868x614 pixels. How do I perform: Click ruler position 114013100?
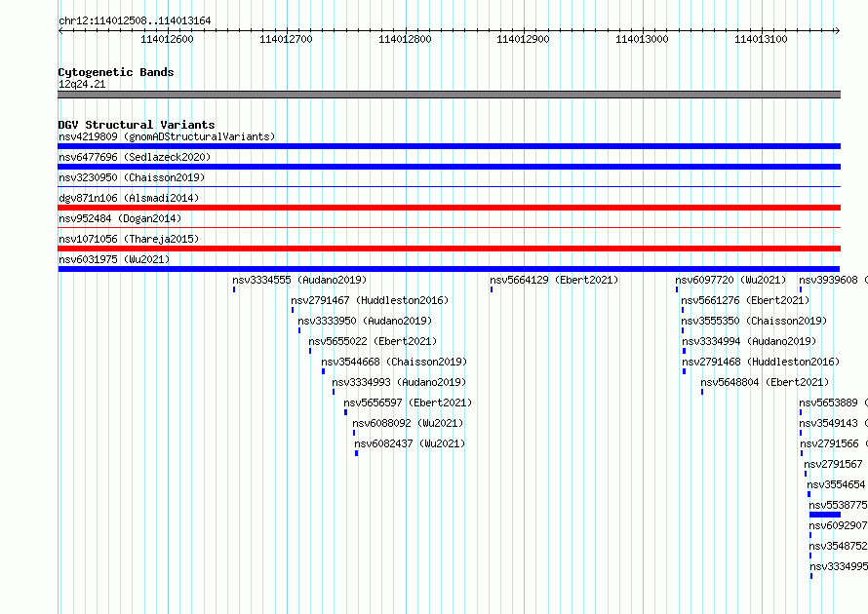pyautogui.click(x=761, y=39)
